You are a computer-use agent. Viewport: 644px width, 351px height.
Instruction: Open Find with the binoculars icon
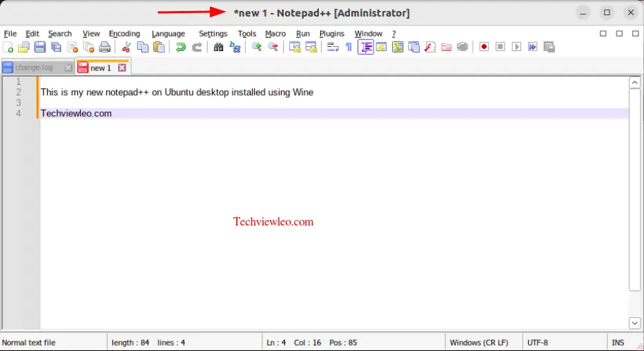point(219,47)
